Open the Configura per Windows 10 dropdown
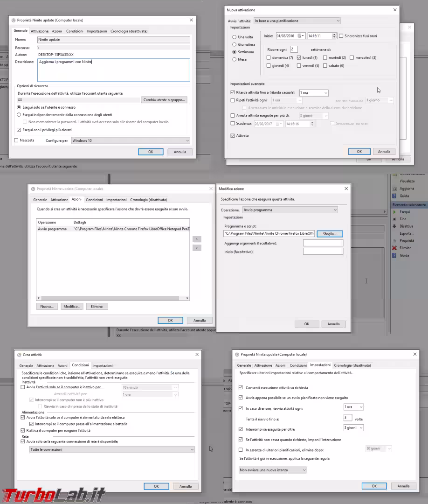This screenshot has height=504, width=428. pyautogui.click(x=131, y=140)
